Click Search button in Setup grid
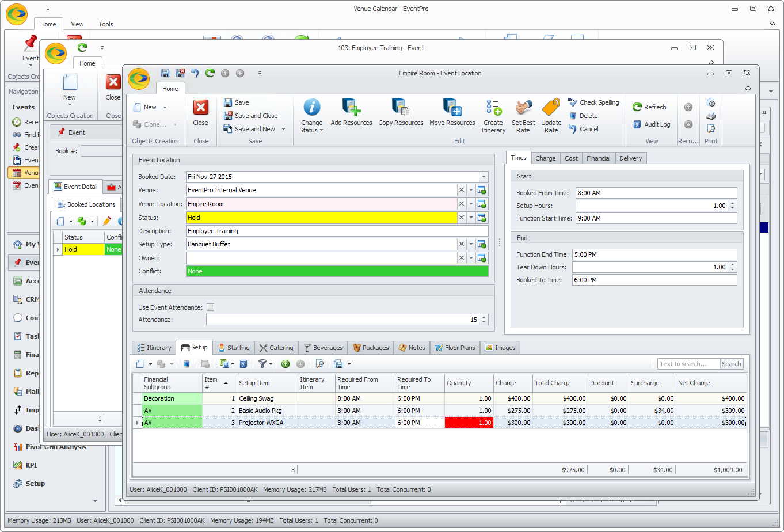This screenshot has width=784, height=532. 732,364
